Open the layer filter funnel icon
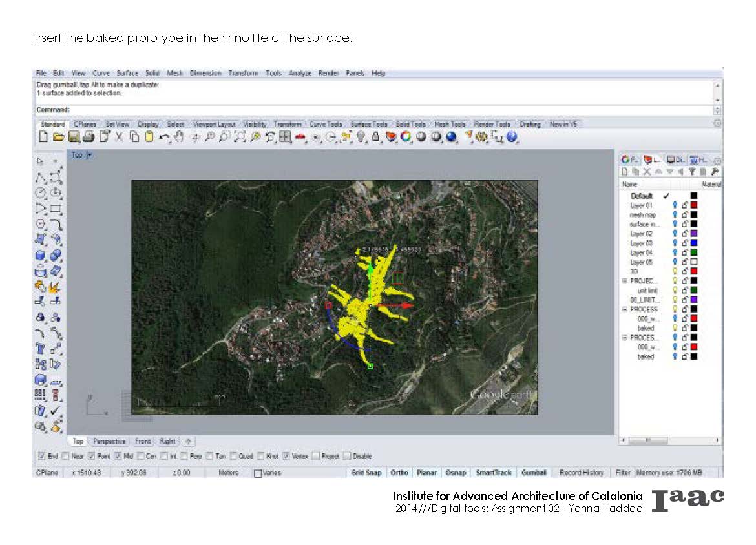The image size is (756, 545). click(x=691, y=172)
